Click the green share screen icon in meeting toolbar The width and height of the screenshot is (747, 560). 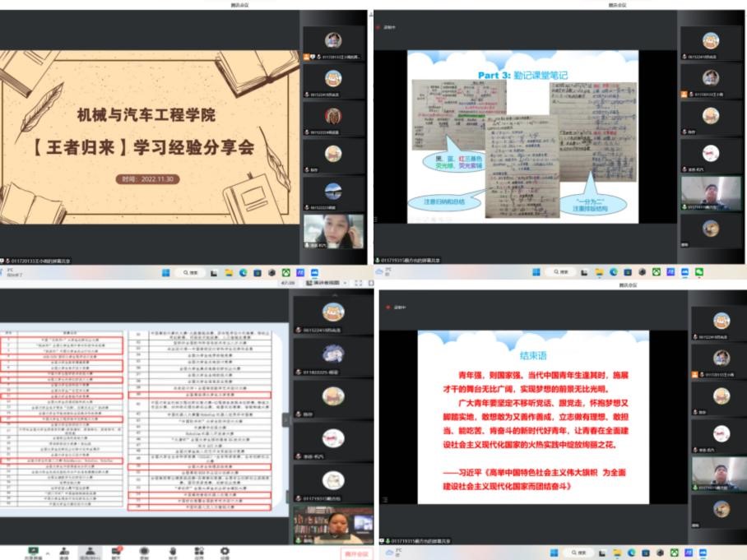coord(34,551)
